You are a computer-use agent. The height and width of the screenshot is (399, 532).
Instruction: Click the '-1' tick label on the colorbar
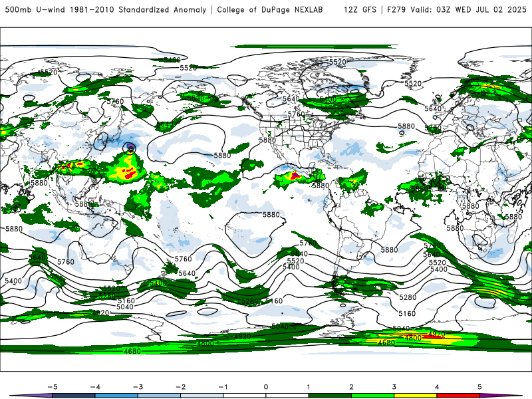point(223,387)
